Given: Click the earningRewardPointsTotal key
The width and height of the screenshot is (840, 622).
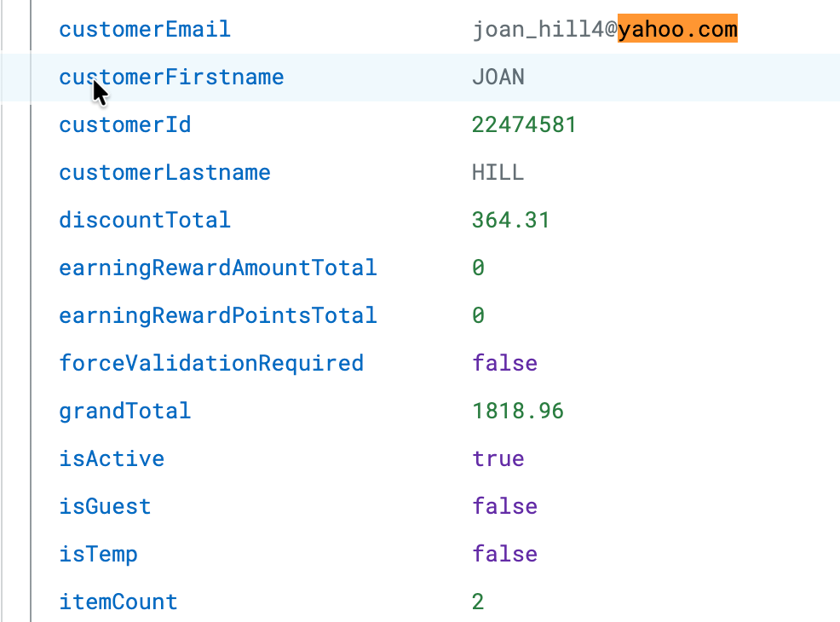Looking at the screenshot, I should tap(217, 316).
